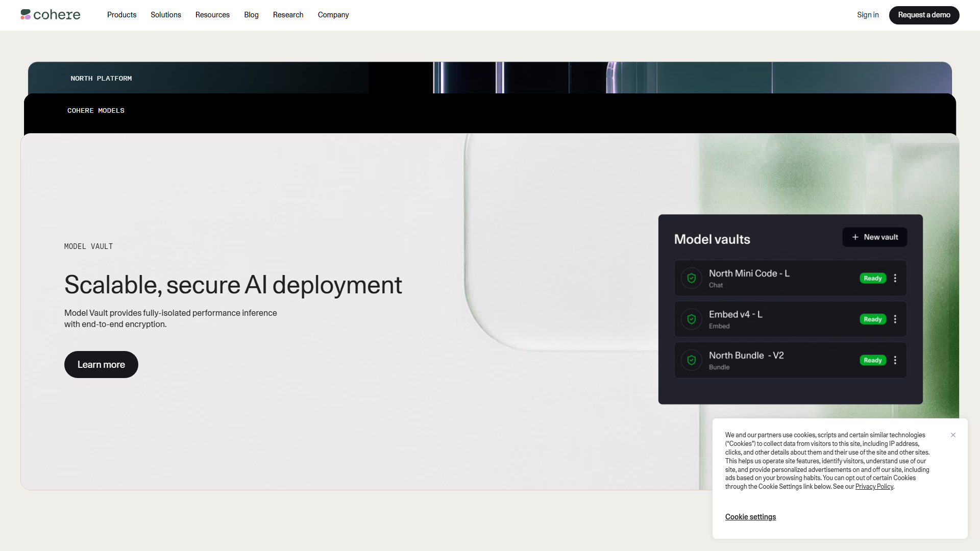Click the Scalable, secure AI deployment heading

233,285
